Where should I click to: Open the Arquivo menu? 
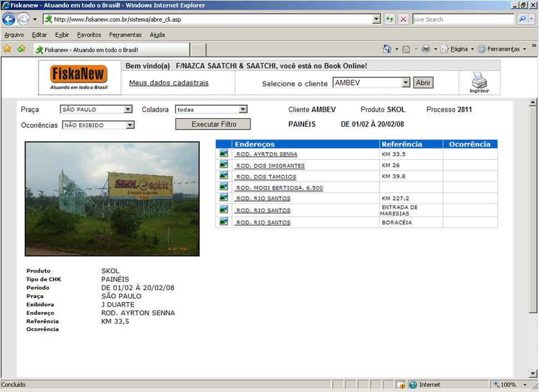(x=14, y=35)
